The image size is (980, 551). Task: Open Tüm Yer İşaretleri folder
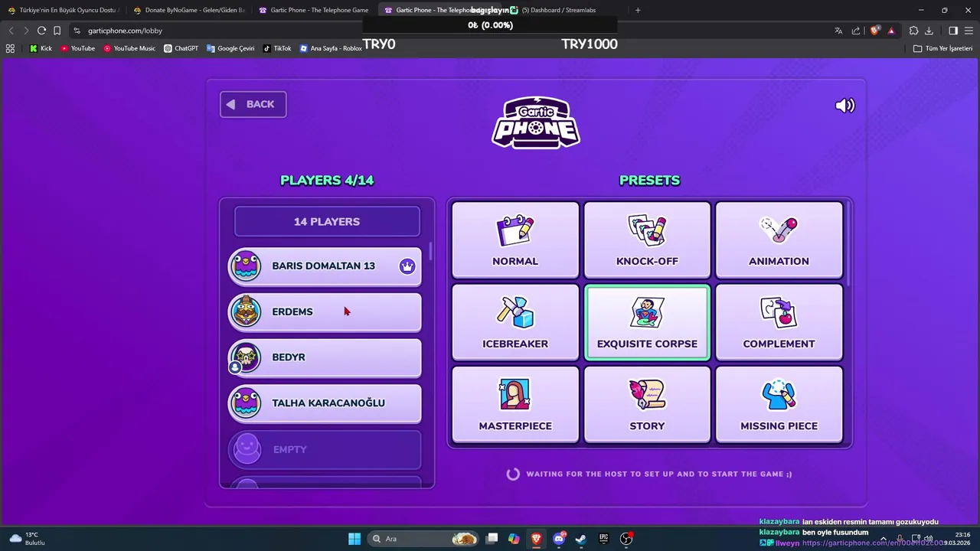[x=942, y=48]
